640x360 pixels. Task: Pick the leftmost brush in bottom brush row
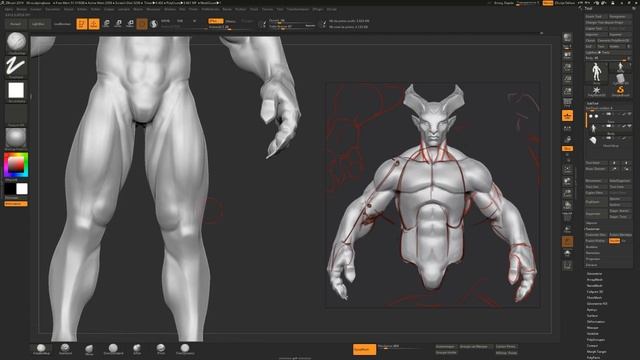coord(41,349)
